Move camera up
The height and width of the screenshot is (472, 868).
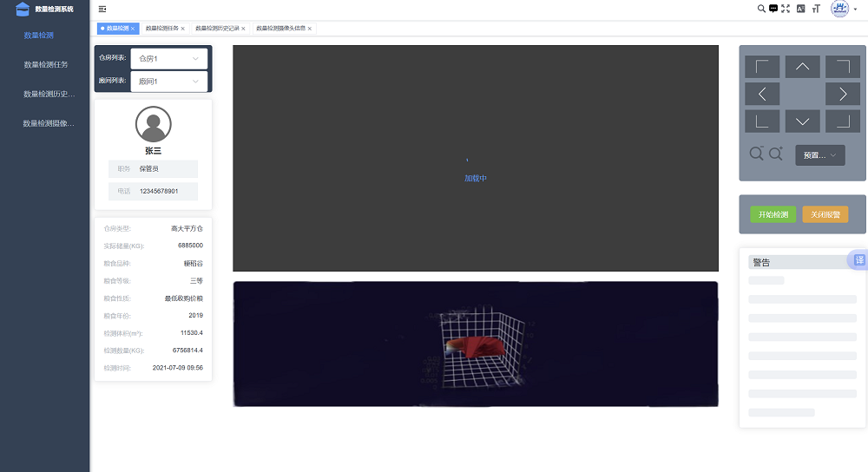pos(803,67)
